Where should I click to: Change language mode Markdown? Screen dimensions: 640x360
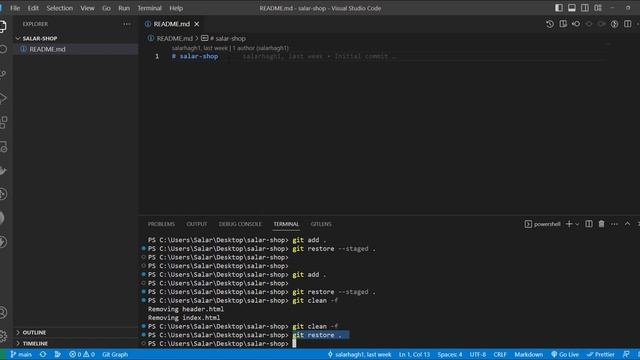[x=529, y=354]
